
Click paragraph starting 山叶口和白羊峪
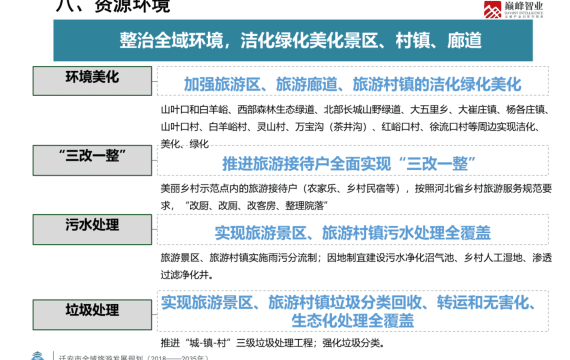click(x=355, y=127)
